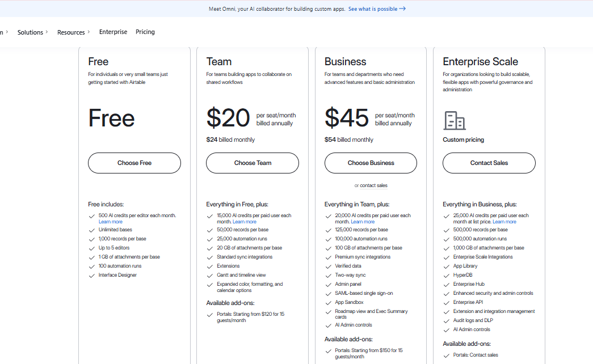Click the Choose Free button
This screenshot has width=593, height=364.
(x=134, y=163)
